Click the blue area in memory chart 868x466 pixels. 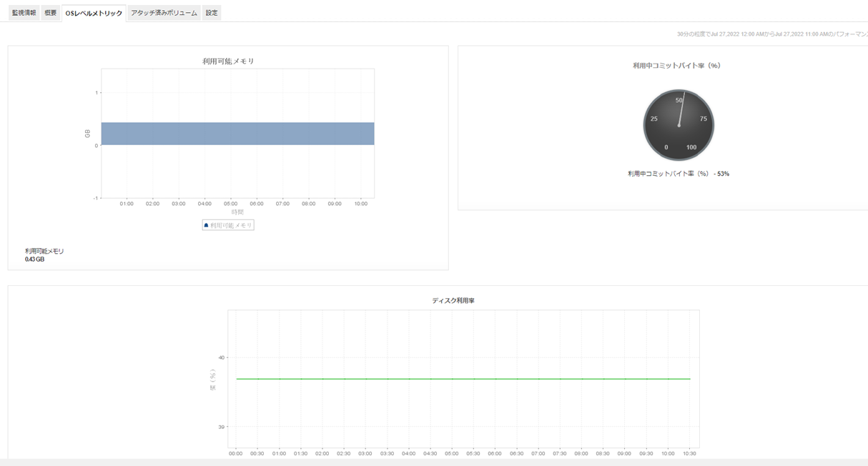[237, 134]
